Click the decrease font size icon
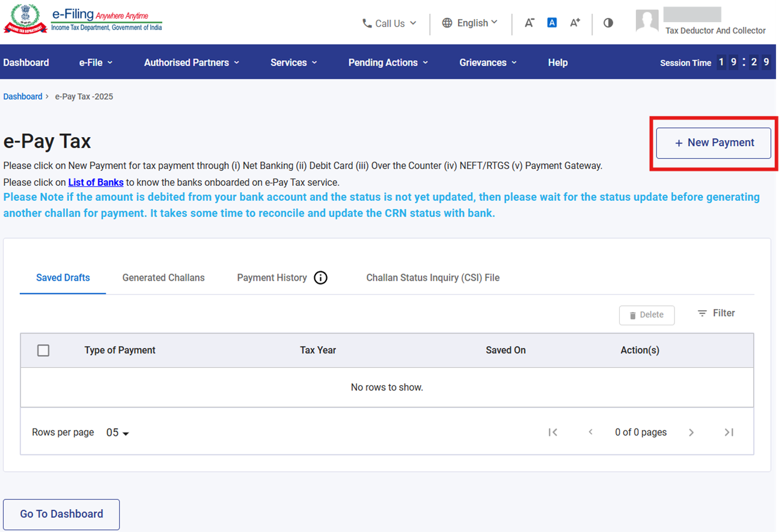The width and height of the screenshot is (779, 532). click(529, 23)
